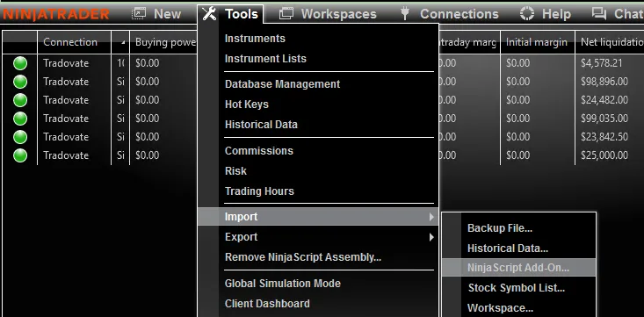Import a Stock Symbol List...

point(517,288)
